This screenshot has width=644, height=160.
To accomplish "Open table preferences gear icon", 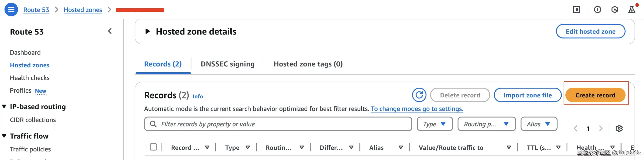I will pyautogui.click(x=619, y=128).
